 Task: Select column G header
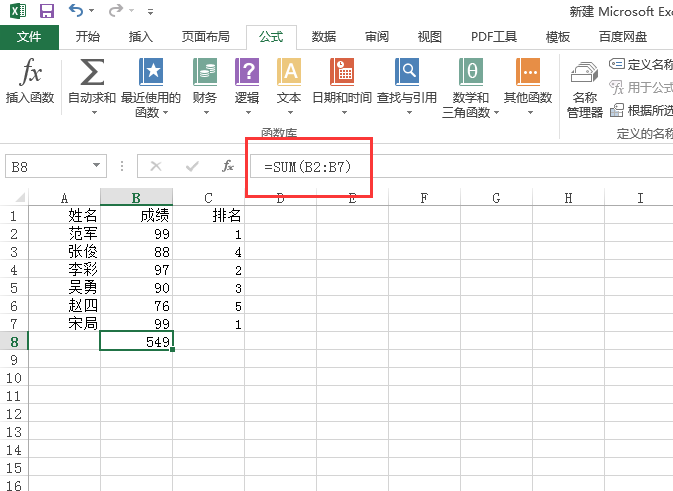pyautogui.click(x=496, y=198)
